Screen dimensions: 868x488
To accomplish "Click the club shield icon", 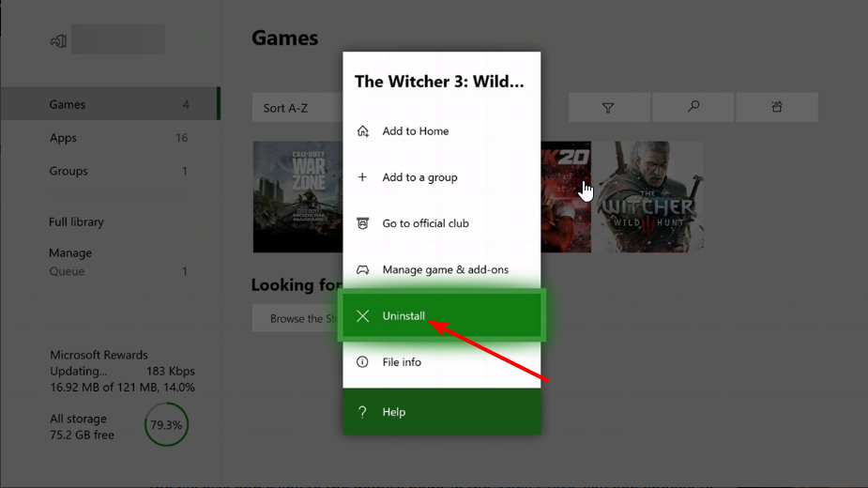I will (x=362, y=223).
